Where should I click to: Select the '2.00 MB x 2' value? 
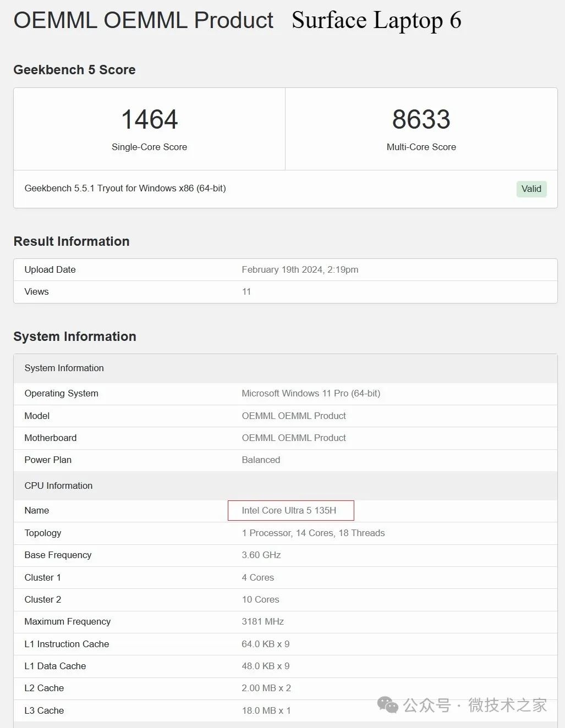[266, 688]
